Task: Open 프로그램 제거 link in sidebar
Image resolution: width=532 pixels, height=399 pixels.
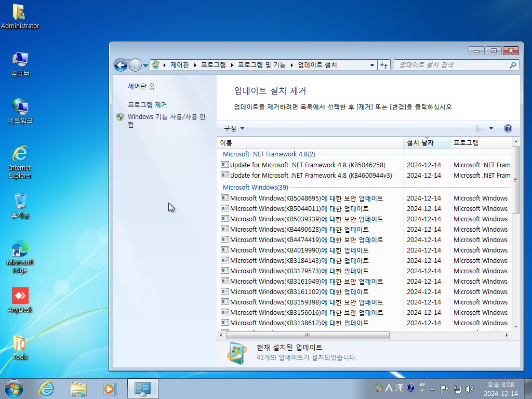Action: coord(147,105)
